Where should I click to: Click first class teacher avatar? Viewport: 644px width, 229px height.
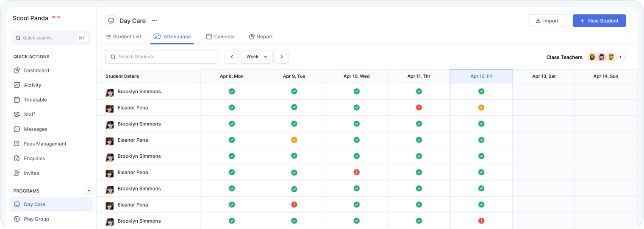(592, 57)
